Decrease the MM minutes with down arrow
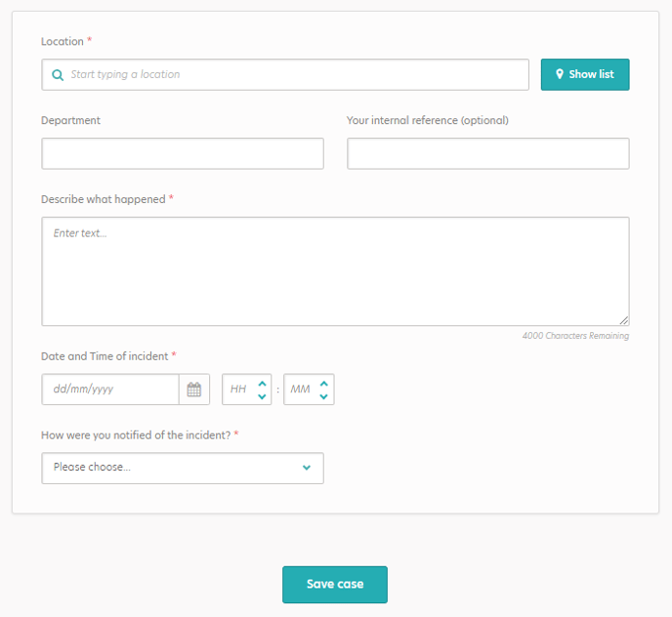This screenshot has width=672, height=617. click(324, 396)
